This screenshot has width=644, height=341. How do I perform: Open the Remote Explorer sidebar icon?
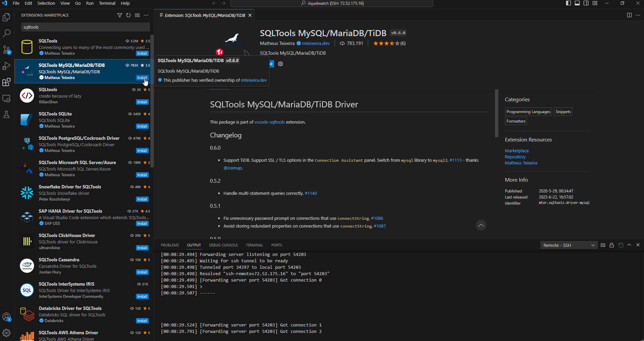coord(7,99)
